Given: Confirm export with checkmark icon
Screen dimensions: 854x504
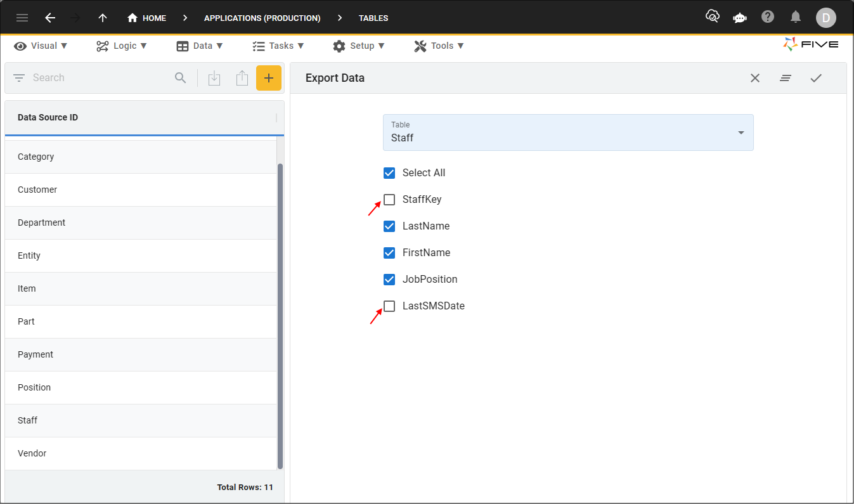Looking at the screenshot, I should pyautogui.click(x=816, y=78).
